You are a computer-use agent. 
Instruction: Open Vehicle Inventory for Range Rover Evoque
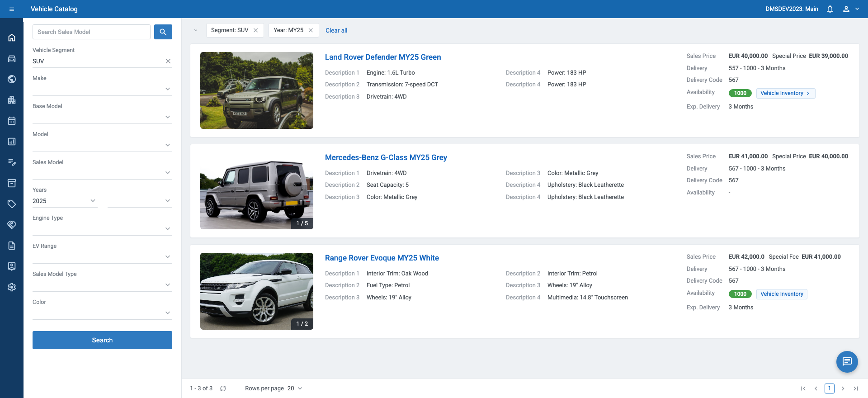pyautogui.click(x=782, y=294)
